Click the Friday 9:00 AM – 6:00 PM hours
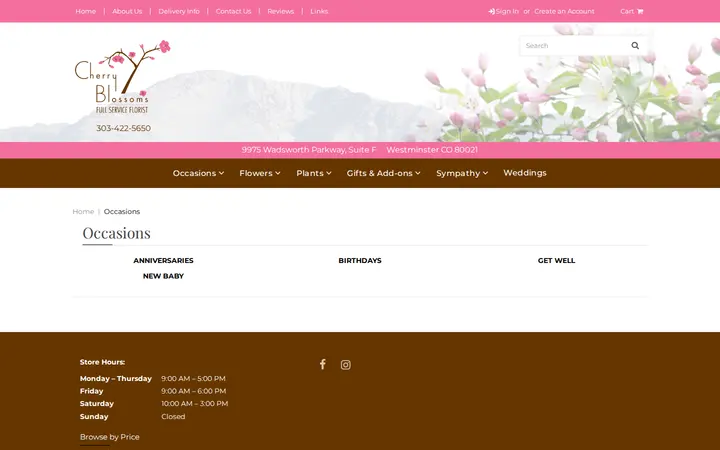Image resolution: width=720 pixels, height=450 pixels. (x=194, y=391)
